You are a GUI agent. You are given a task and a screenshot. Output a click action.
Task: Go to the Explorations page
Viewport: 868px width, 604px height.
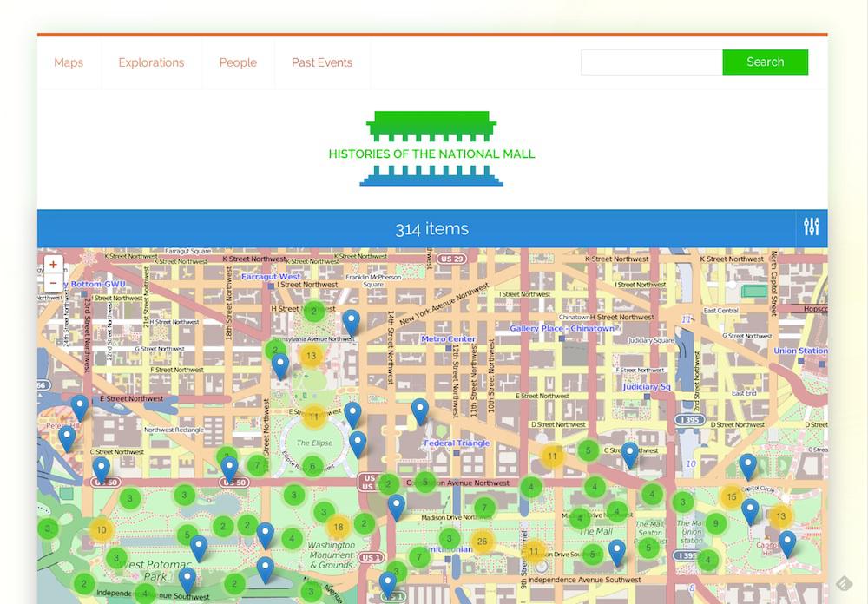(x=151, y=62)
